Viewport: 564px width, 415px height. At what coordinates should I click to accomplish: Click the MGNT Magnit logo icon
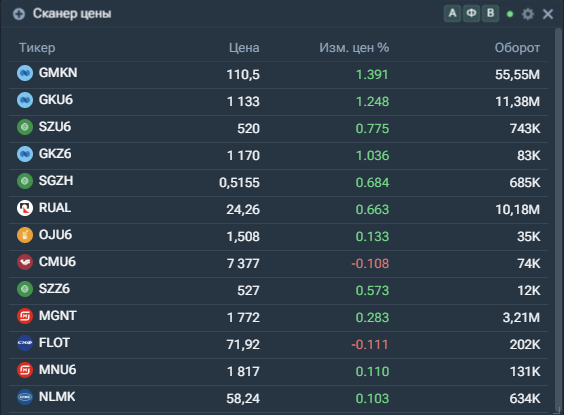[x=25, y=316]
